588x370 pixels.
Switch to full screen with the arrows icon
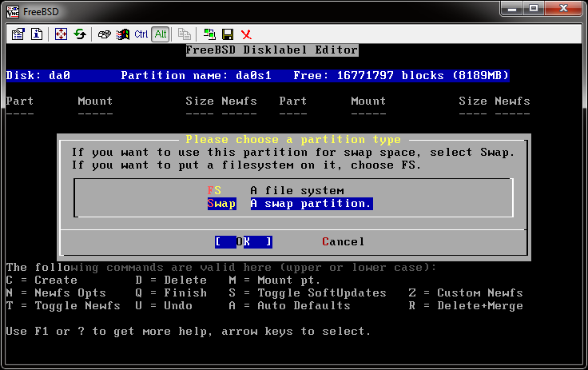[x=61, y=34]
